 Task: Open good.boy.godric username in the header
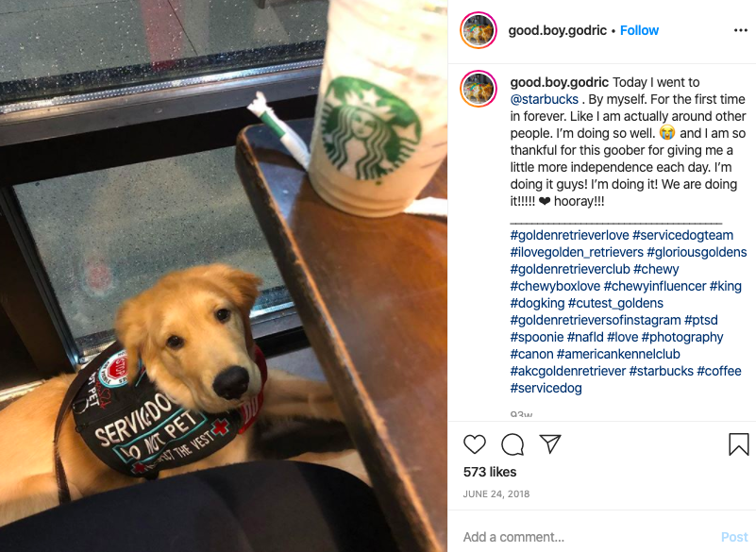coord(558,30)
